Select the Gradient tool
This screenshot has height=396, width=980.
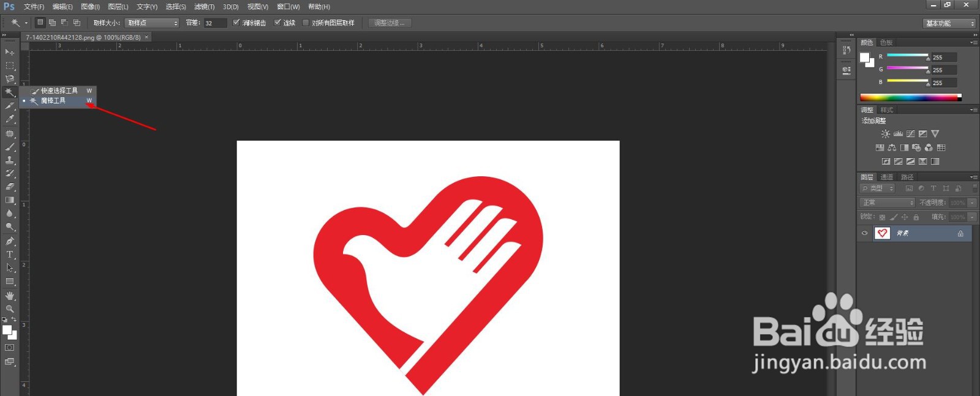click(x=10, y=200)
